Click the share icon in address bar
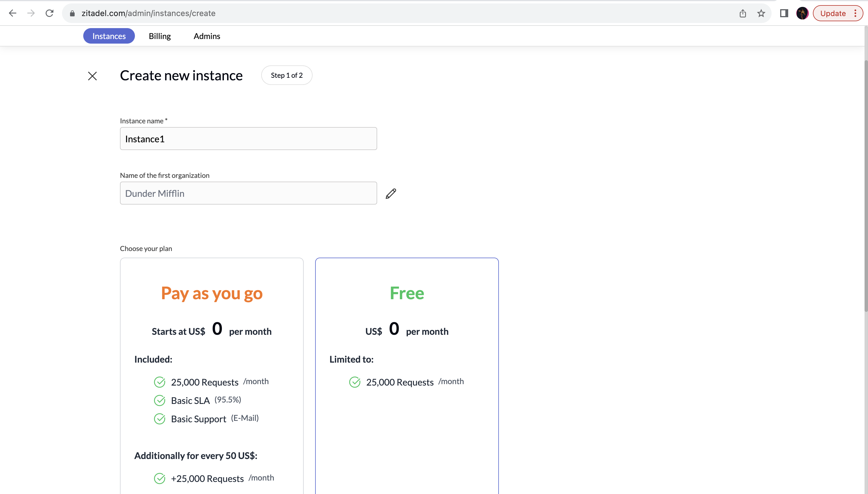The height and width of the screenshot is (494, 868). (743, 13)
